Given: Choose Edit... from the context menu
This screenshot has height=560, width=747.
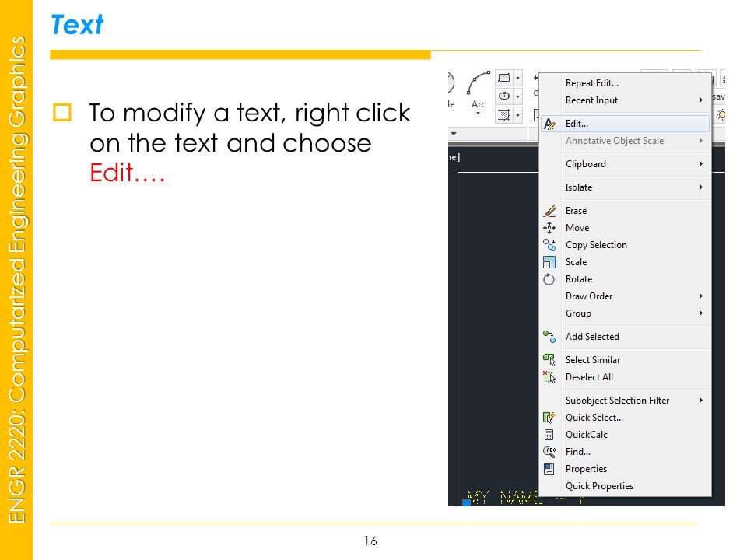Looking at the screenshot, I should pyautogui.click(x=625, y=124).
